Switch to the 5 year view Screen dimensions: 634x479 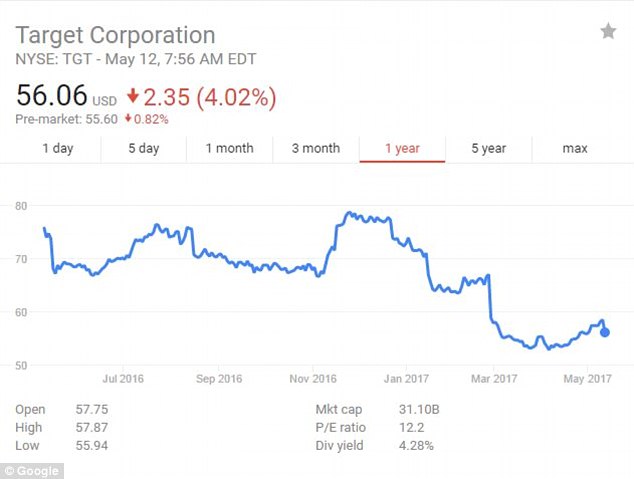[x=488, y=149]
